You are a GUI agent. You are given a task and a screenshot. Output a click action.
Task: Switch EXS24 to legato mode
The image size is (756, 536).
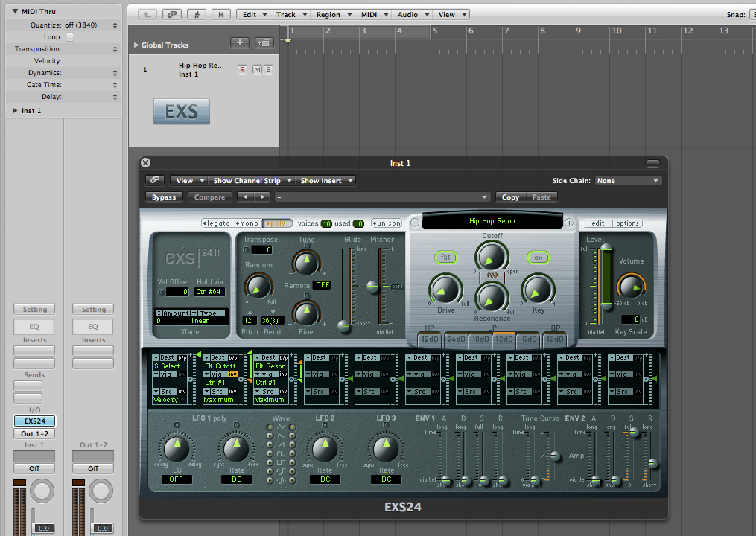[217, 223]
